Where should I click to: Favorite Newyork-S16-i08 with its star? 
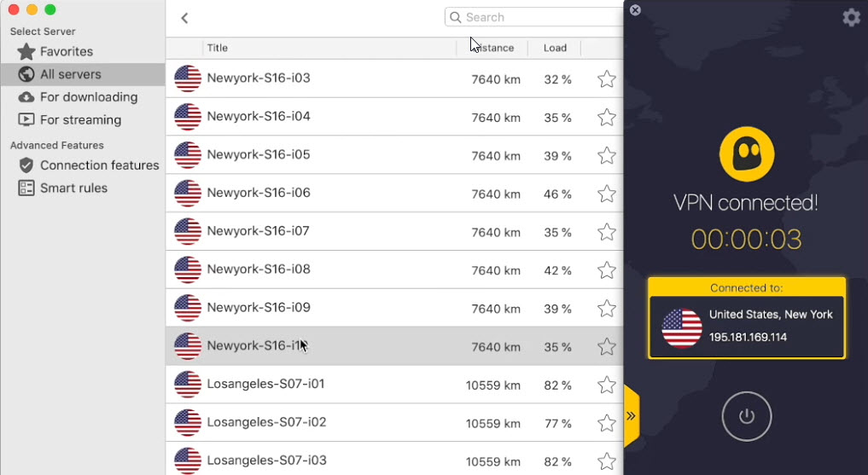(607, 269)
